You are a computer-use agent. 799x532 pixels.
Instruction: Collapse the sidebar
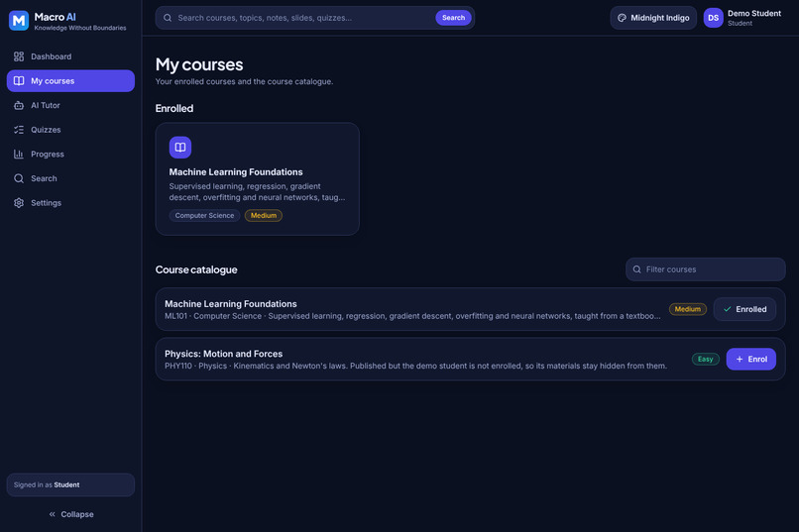[x=70, y=514]
